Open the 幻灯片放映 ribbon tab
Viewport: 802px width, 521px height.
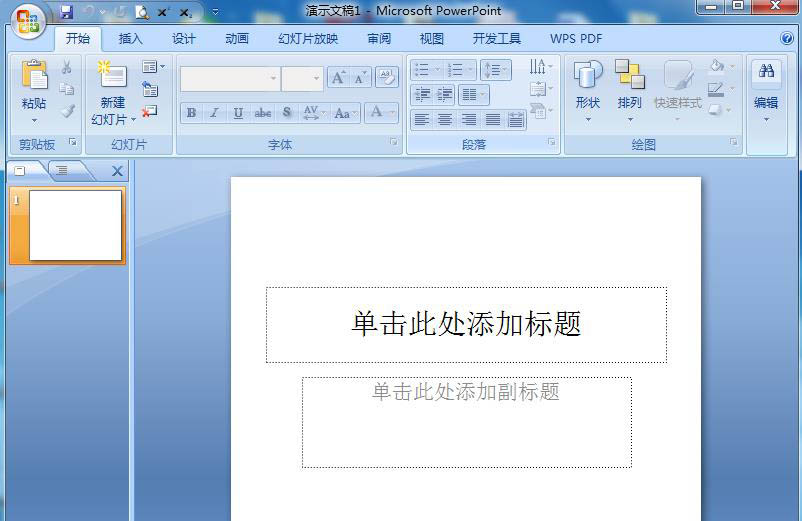tap(308, 39)
